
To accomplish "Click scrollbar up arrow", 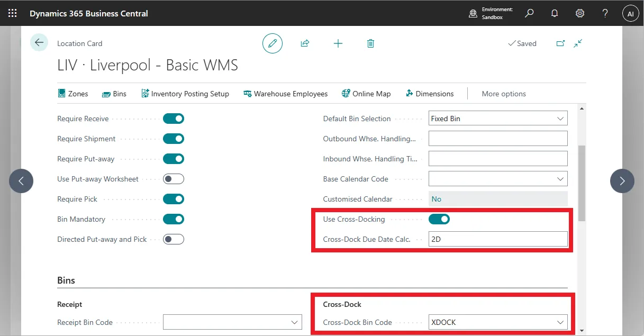I will [x=582, y=108].
